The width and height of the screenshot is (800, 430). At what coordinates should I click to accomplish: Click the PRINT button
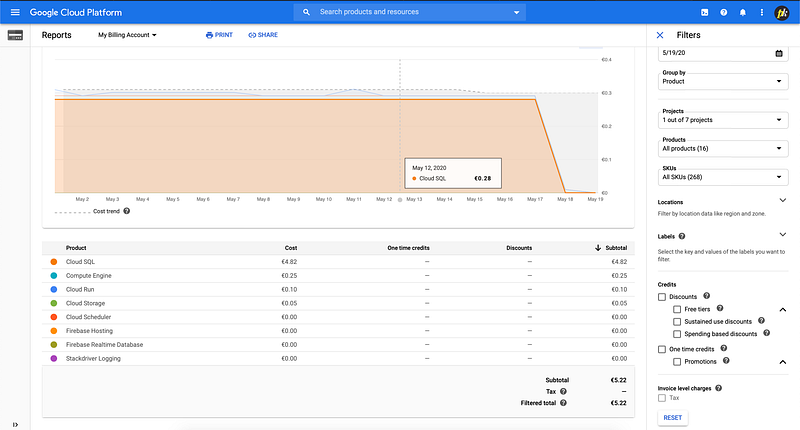point(219,35)
